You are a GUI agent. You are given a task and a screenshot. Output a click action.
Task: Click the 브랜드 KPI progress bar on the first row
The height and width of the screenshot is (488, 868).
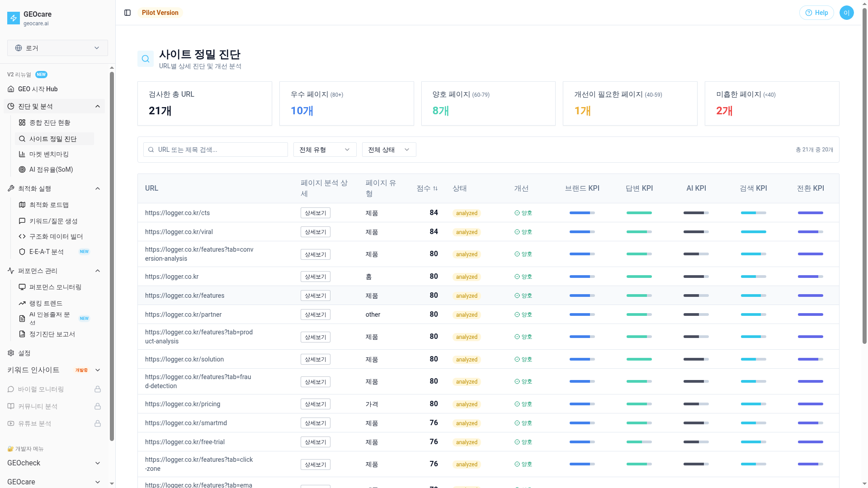(x=582, y=212)
